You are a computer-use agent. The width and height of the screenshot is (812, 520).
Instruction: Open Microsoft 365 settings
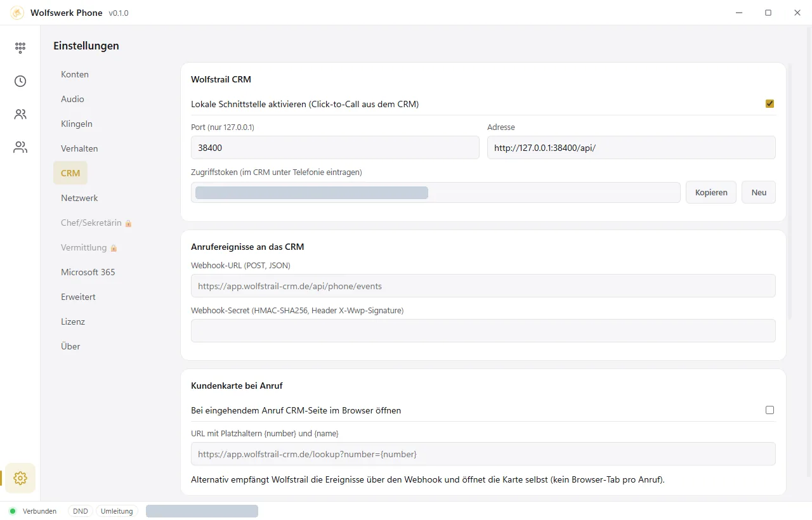[x=88, y=272]
